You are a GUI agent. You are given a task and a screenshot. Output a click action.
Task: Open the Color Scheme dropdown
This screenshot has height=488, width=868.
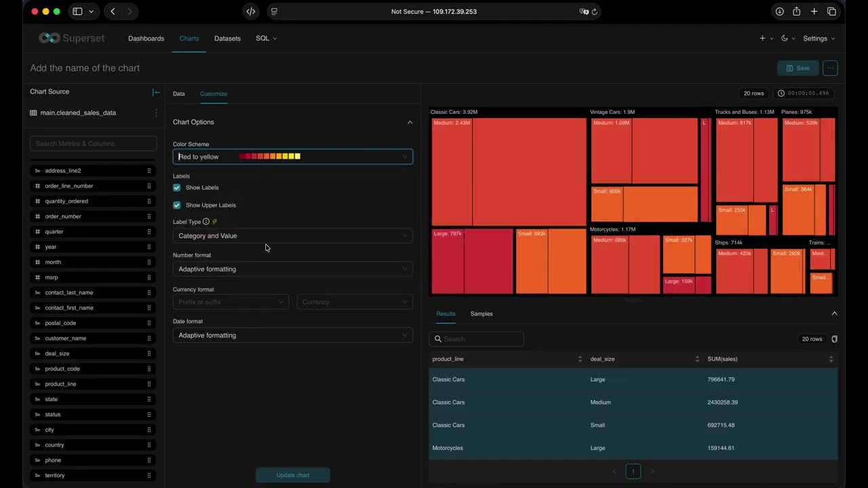[x=293, y=157]
